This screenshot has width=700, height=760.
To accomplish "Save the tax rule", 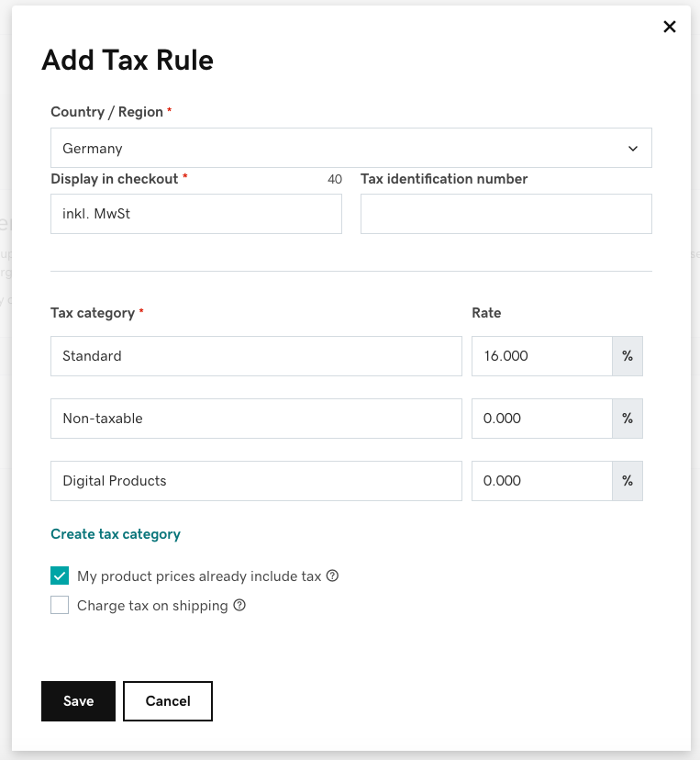I will (x=79, y=701).
